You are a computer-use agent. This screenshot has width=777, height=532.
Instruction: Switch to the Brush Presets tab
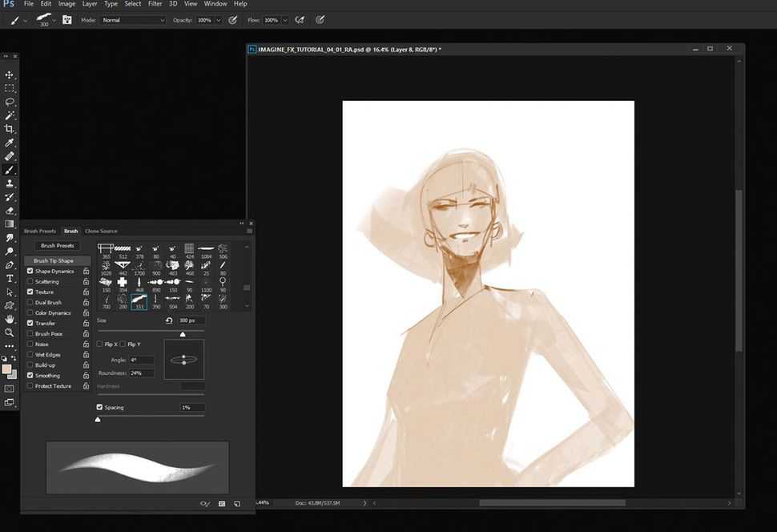point(39,231)
